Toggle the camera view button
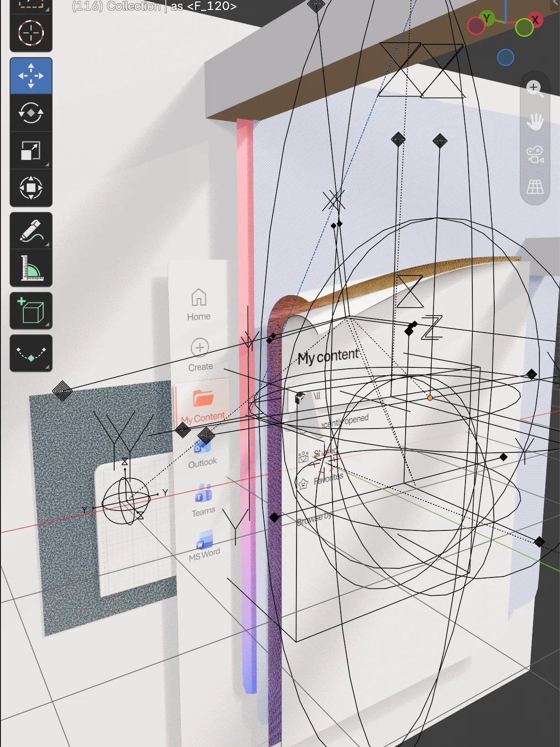The image size is (560, 747). (534, 154)
